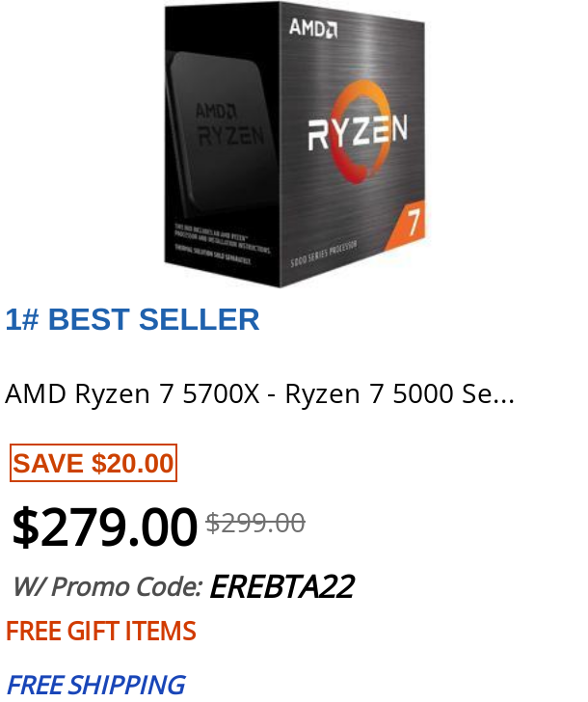
Task: Click the CPU chip picture on box side
Action: click(222, 134)
